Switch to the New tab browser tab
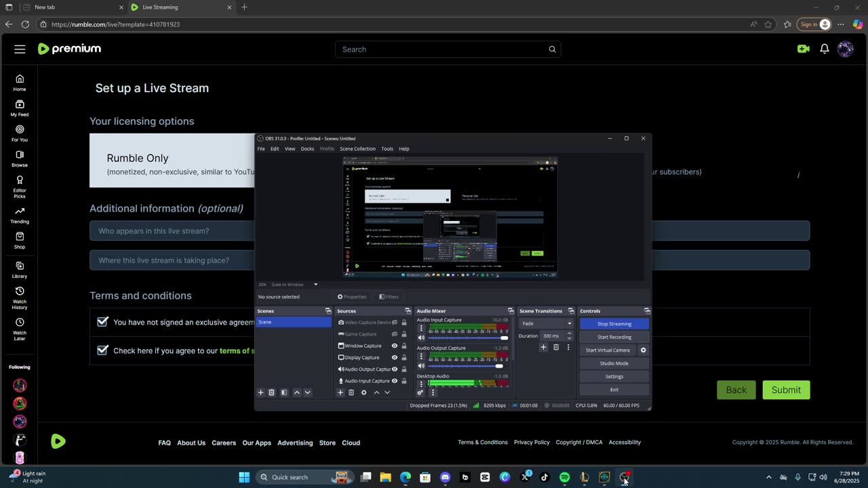Screen dimensions: 868x488 coord(73,7)
